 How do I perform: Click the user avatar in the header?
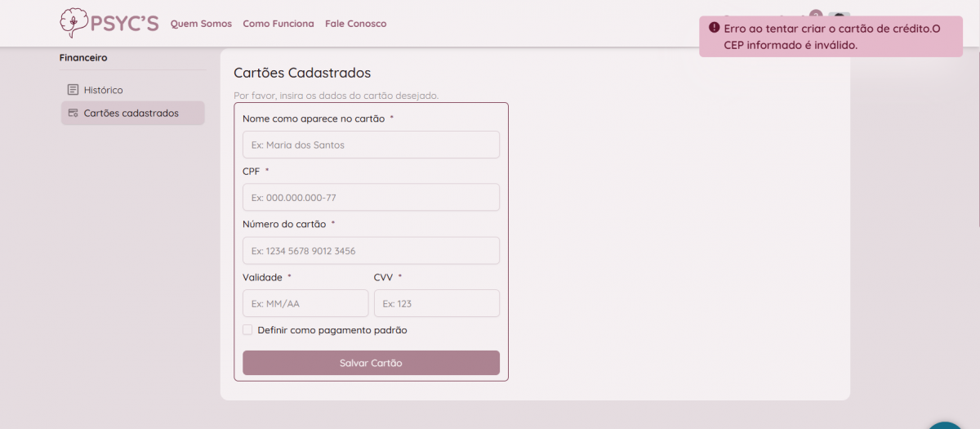(x=839, y=15)
